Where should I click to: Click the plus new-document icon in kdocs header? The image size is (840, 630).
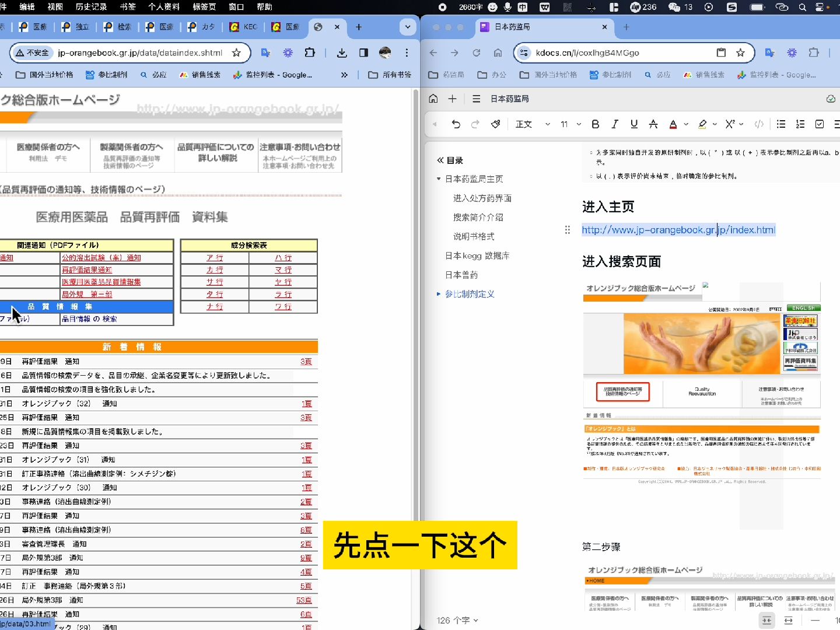point(452,99)
